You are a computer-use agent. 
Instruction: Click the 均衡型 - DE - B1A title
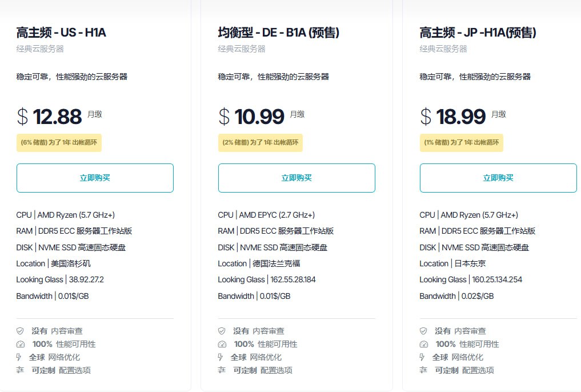pos(279,33)
